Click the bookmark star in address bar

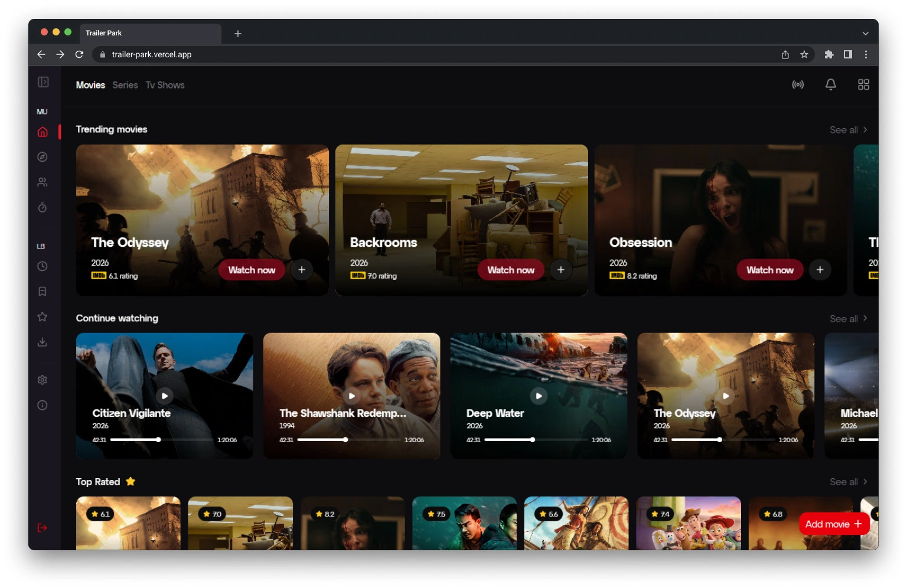click(804, 54)
